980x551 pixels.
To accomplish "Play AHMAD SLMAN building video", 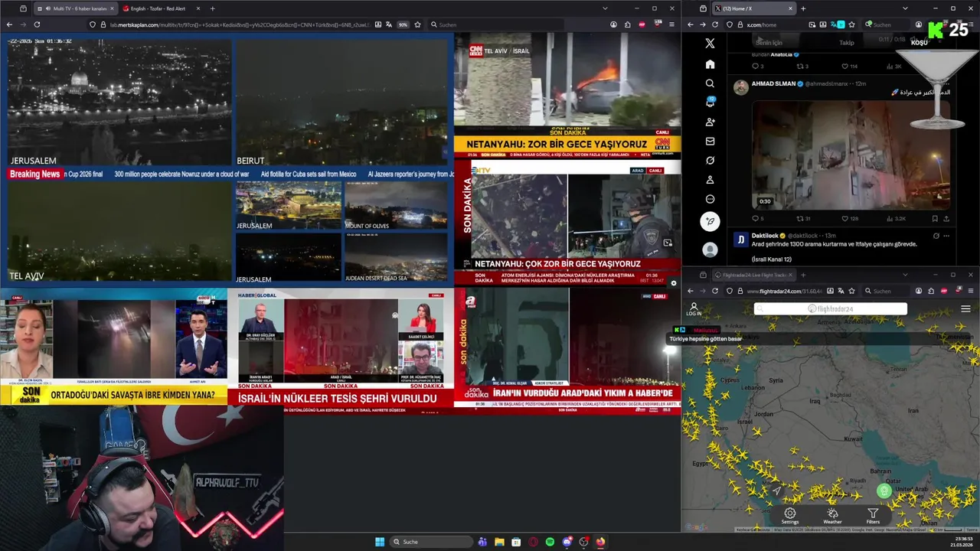I will (x=851, y=155).
